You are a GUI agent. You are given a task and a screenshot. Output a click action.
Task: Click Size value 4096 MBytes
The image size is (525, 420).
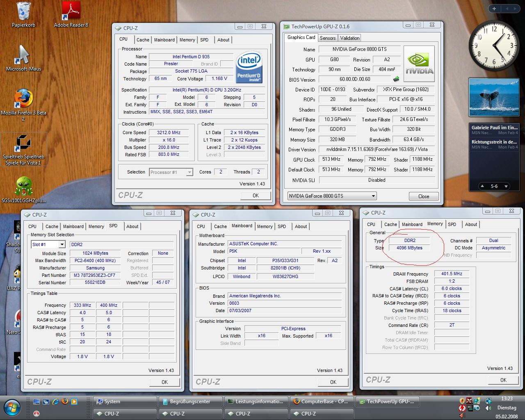tap(409, 248)
